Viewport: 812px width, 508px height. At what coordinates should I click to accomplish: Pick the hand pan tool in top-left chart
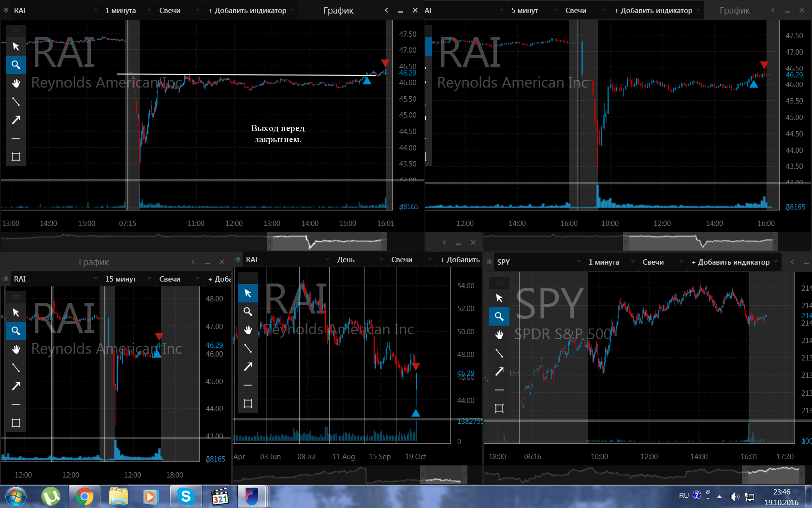click(x=16, y=83)
